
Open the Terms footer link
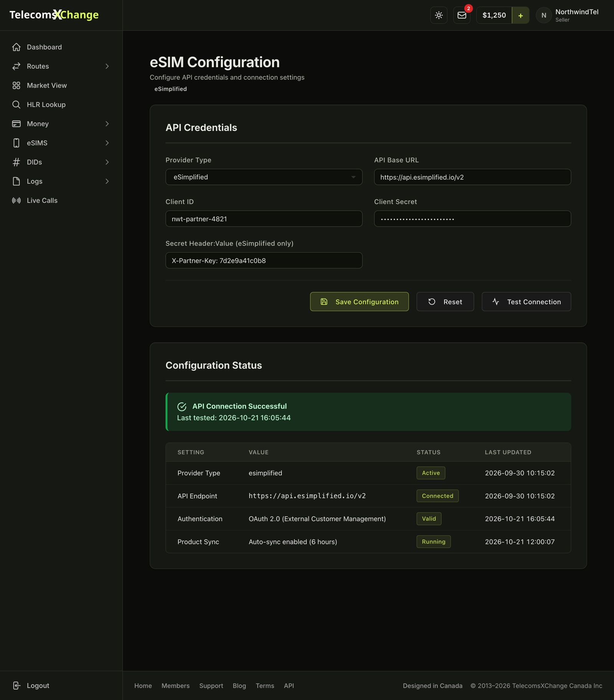point(265,685)
